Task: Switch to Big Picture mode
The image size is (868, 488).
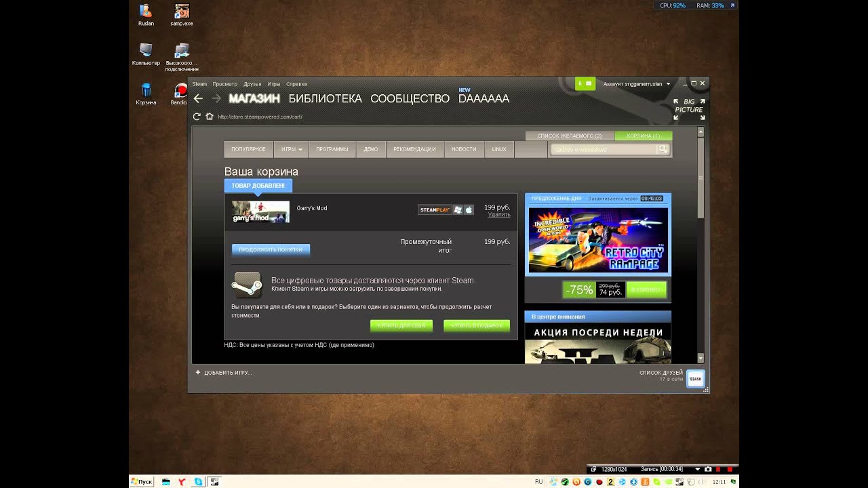Action: [689, 110]
